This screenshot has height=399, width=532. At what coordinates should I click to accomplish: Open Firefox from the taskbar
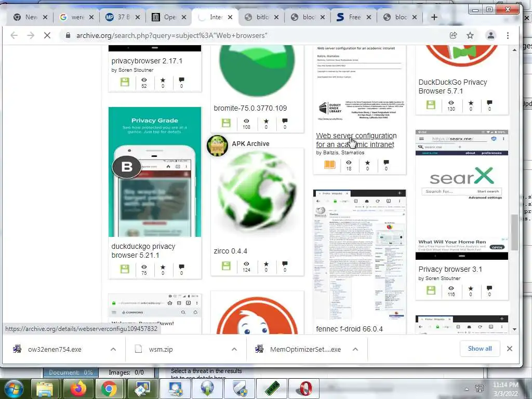78,389
